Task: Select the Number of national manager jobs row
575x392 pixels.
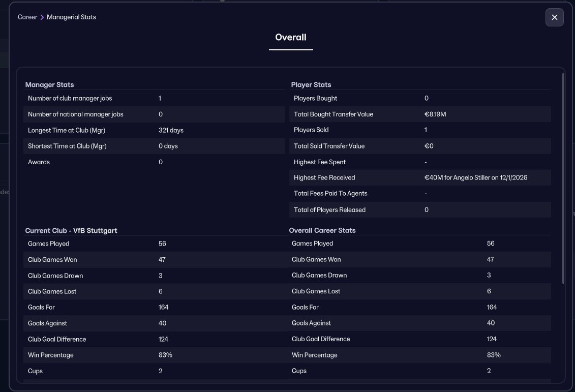Action: click(154, 114)
